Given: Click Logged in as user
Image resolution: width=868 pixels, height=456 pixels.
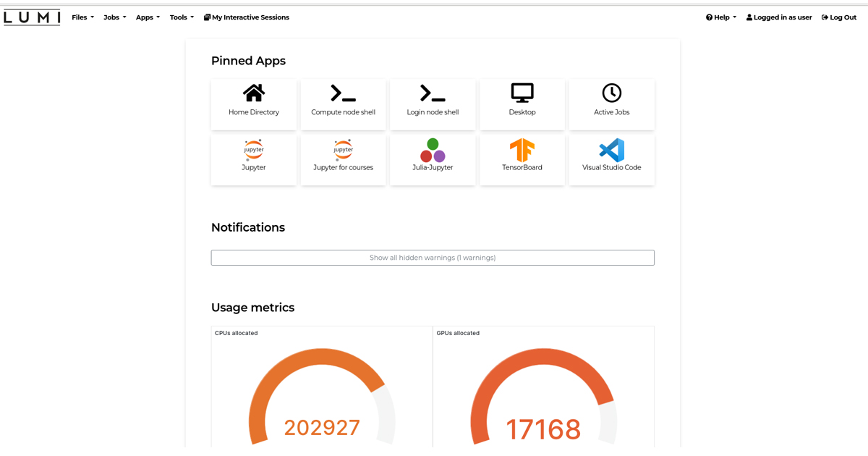Looking at the screenshot, I should [779, 17].
